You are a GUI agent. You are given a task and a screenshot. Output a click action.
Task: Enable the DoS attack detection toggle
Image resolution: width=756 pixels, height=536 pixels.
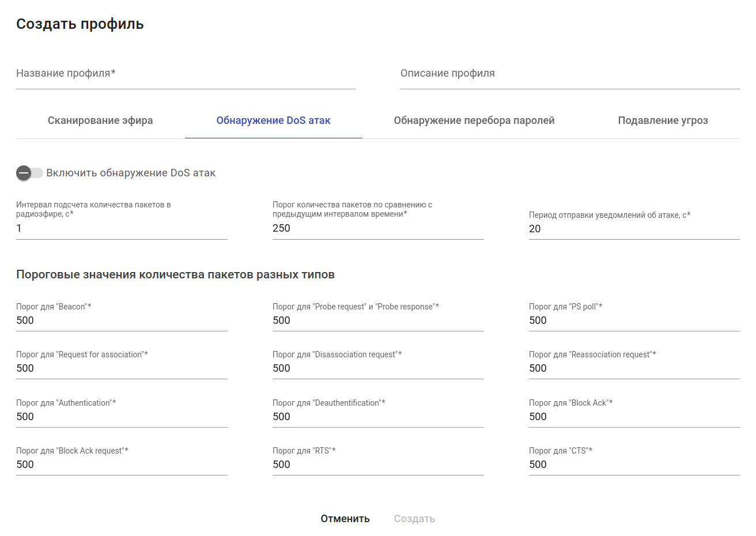coord(29,173)
